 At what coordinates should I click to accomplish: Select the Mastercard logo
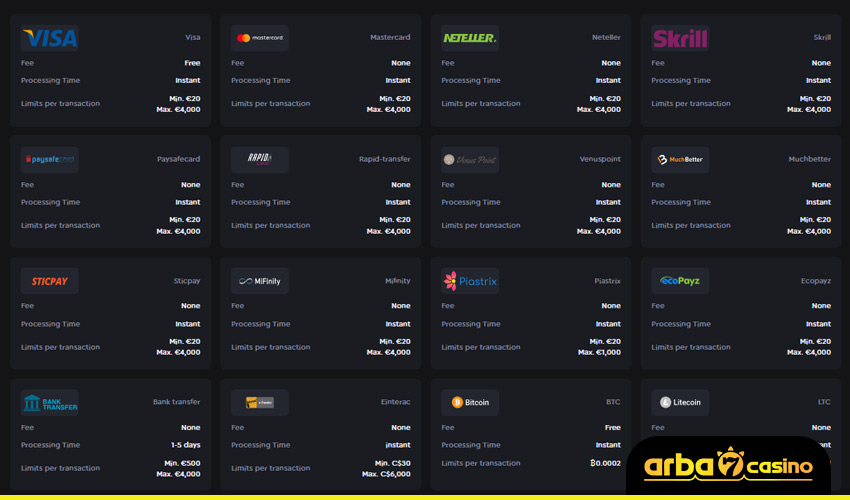pos(259,38)
